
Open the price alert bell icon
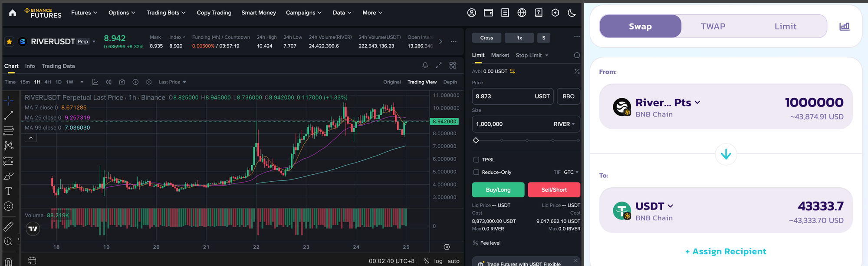point(425,65)
